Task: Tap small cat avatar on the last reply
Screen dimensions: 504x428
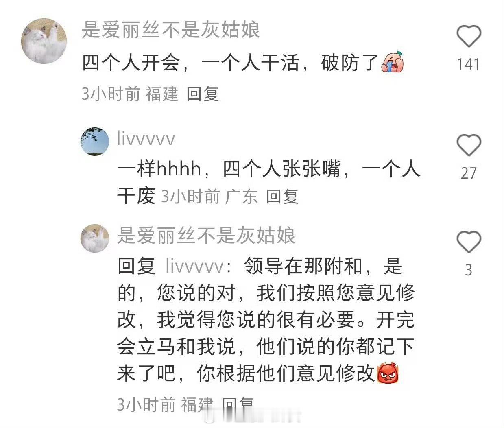Action: tap(95, 238)
